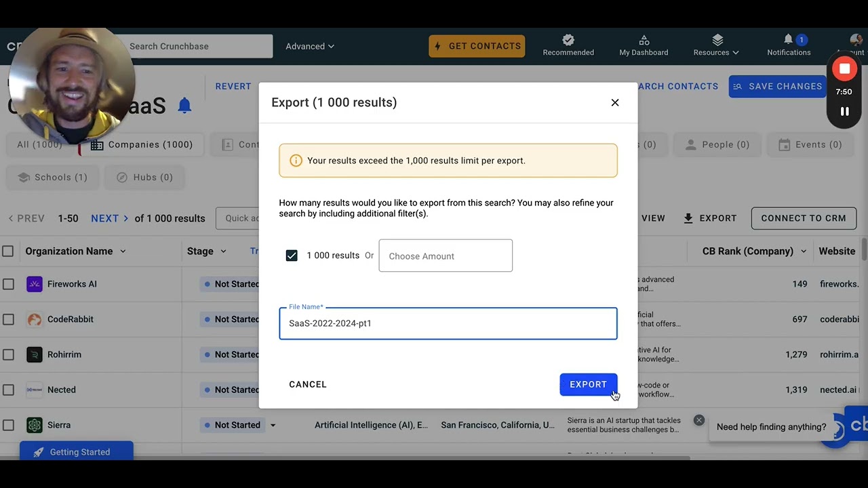Click the EXPORT button in dialog
This screenshot has height=488, width=868.
point(588,384)
